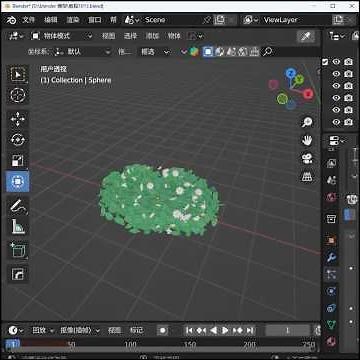The width and height of the screenshot is (360, 360).
Task: Select the Move tool
Action: [x=17, y=119]
